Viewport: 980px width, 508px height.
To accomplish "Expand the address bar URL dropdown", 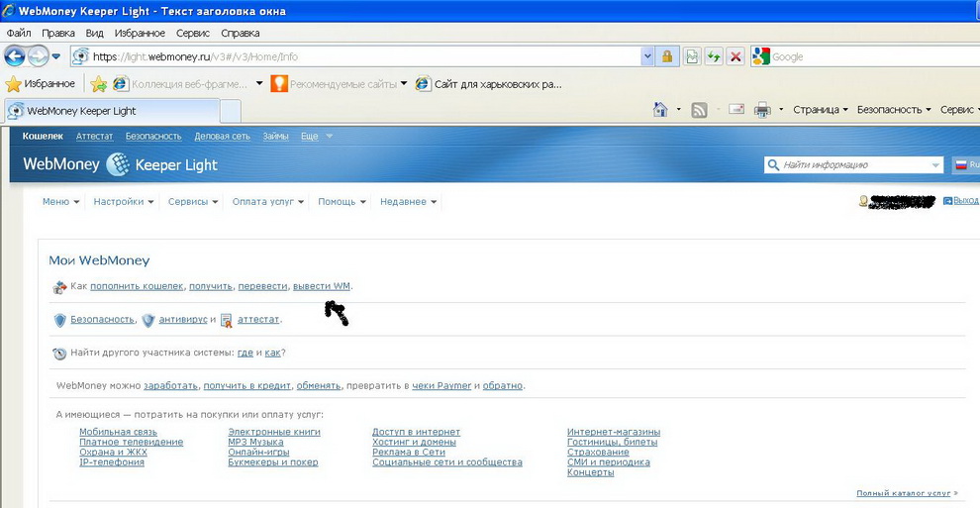I will 647,56.
